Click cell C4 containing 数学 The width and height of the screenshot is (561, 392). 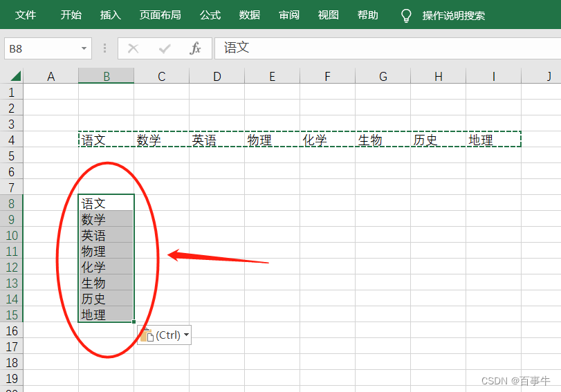tap(162, 140)
